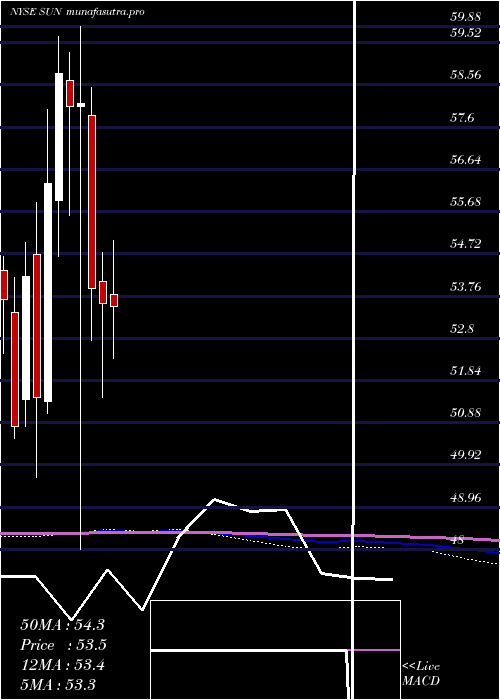The image size is (500, 700).
Task: Click the 'NYSE SUN munafasutra.pro' chart title
Action: 77,12
